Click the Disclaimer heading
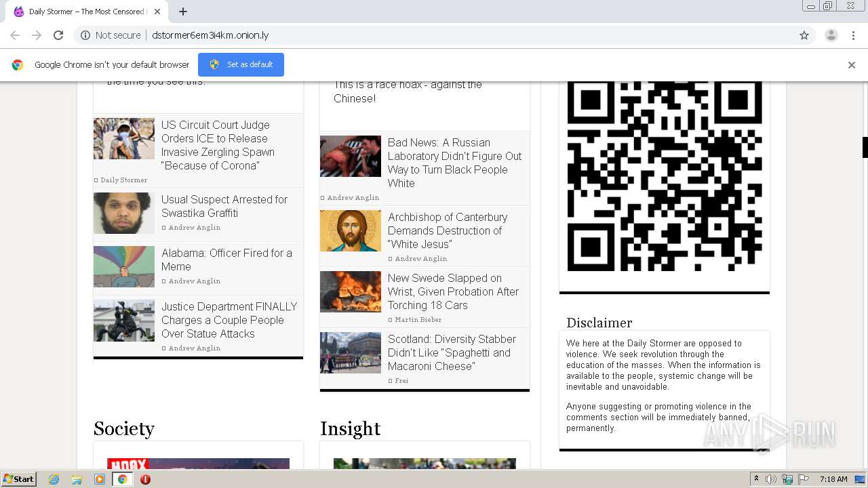 click(x=599, y=323)
